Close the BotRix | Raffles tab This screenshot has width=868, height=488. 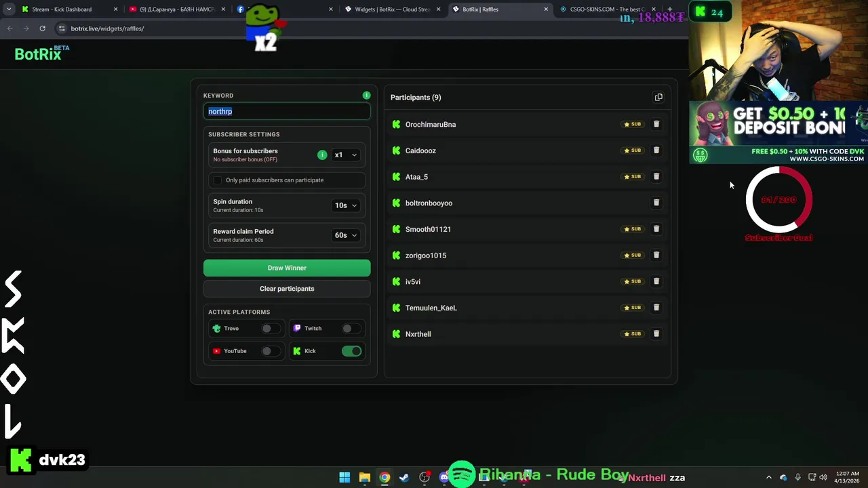(x=546, y=9)
